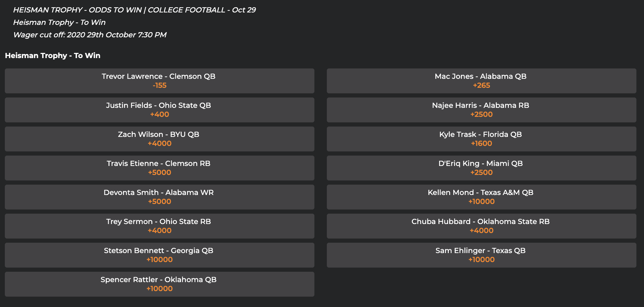Click the +265 odds under Mac Jones
The width and height of the screenshot is (644, 307).
point(481,85)
